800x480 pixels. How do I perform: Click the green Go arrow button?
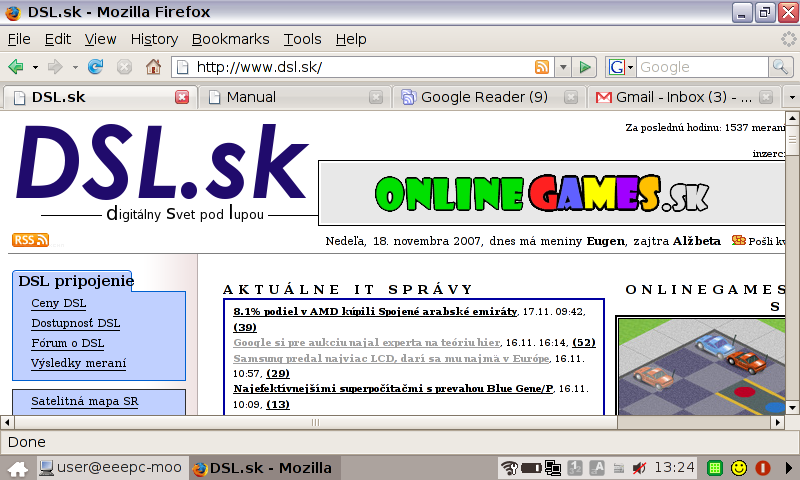pyautogui.click(x=585, y=67)
